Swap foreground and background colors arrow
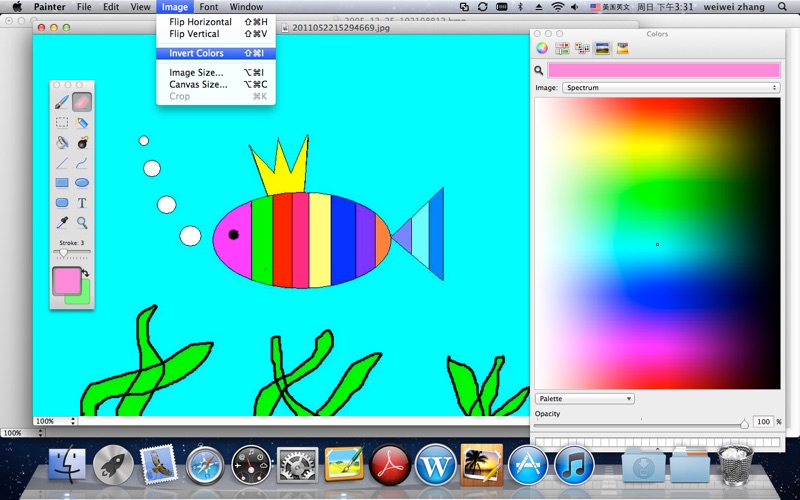This screenshot has height=500, width=800. (86, 273)
